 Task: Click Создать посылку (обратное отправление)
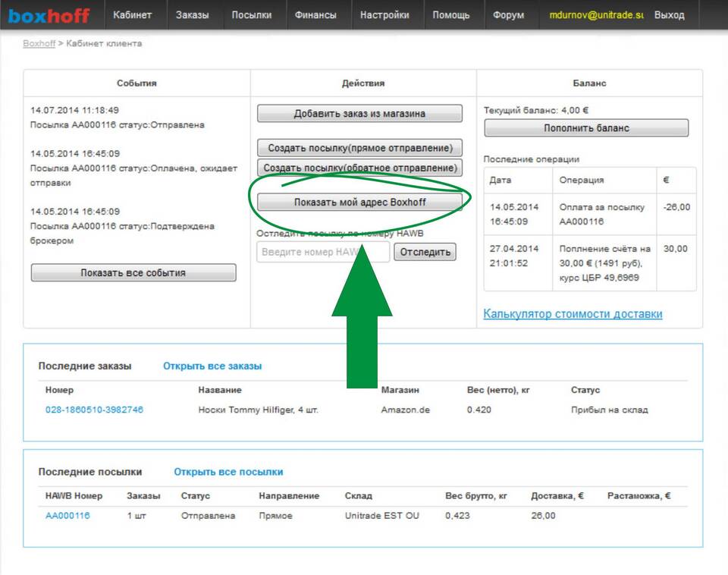[359, 168]
